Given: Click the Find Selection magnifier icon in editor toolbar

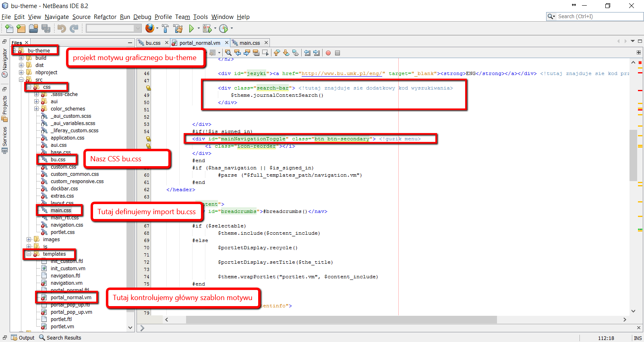Looking at the screenshot, I should [x=228, y=53].
